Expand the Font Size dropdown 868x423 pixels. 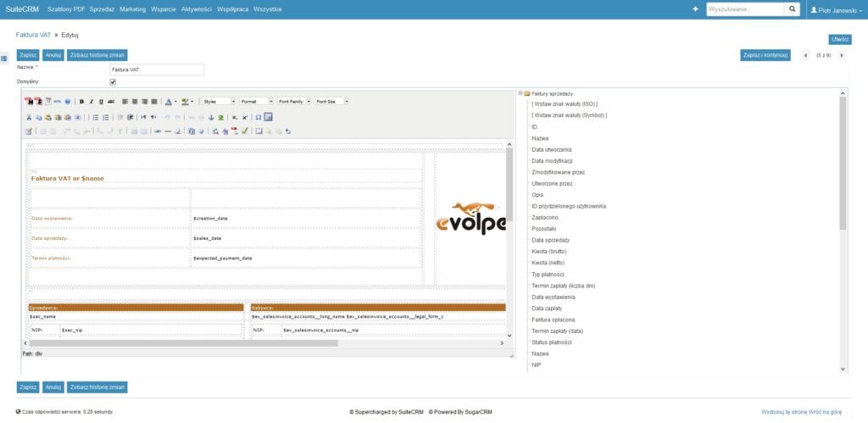(331, 101)
